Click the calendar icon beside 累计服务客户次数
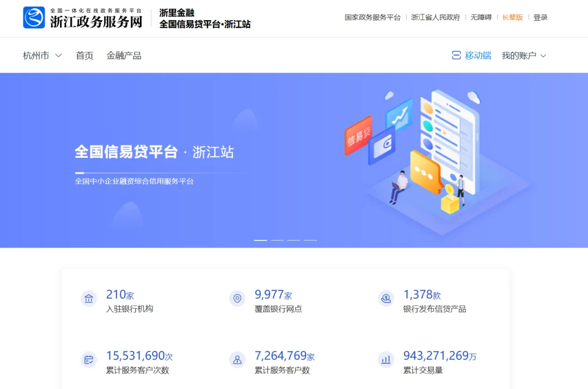Image resolution: width=588 pixels, height=389 pixels. pos(89,360)
